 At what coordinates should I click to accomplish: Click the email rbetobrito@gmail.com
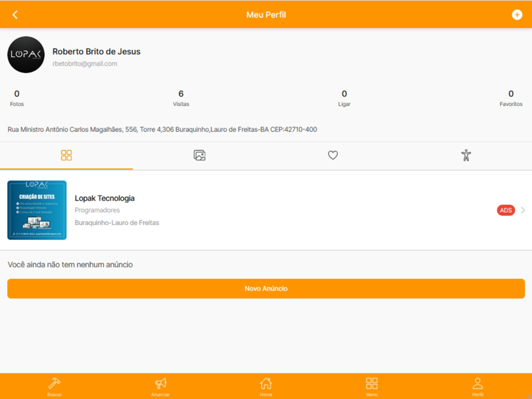[85, 64]
